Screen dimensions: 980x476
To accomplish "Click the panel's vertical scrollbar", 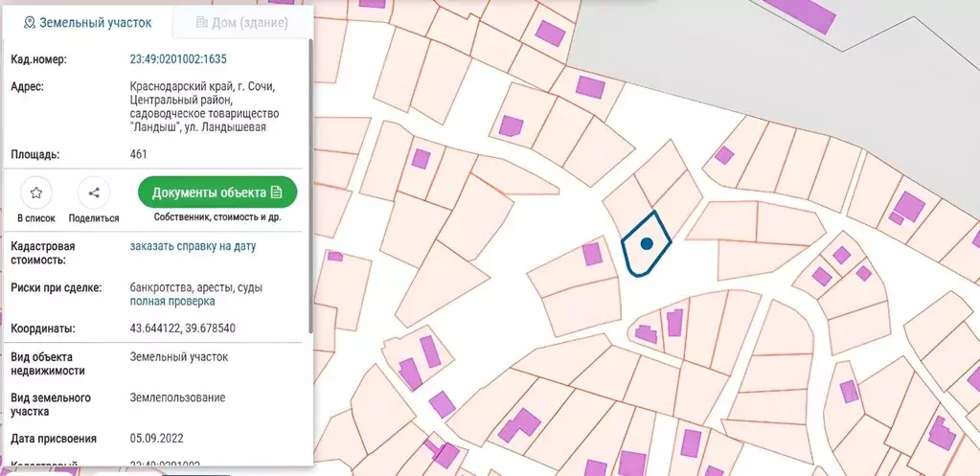I will 309,188.
